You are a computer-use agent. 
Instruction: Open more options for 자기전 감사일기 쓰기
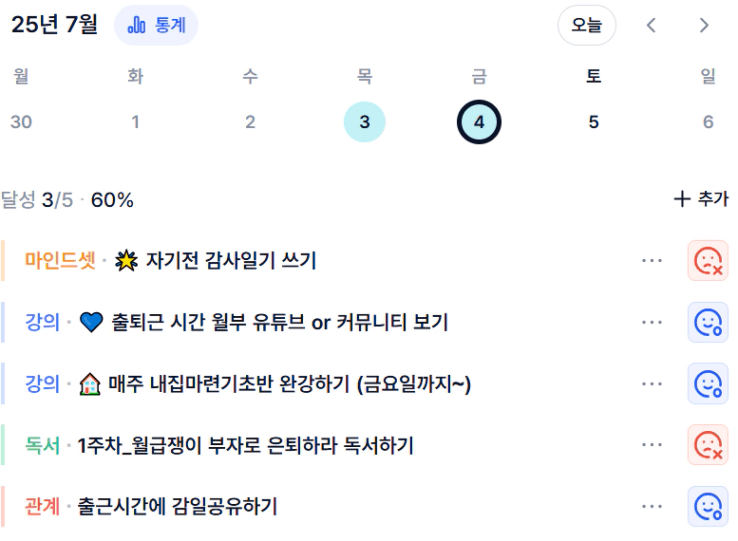(652, 260)
